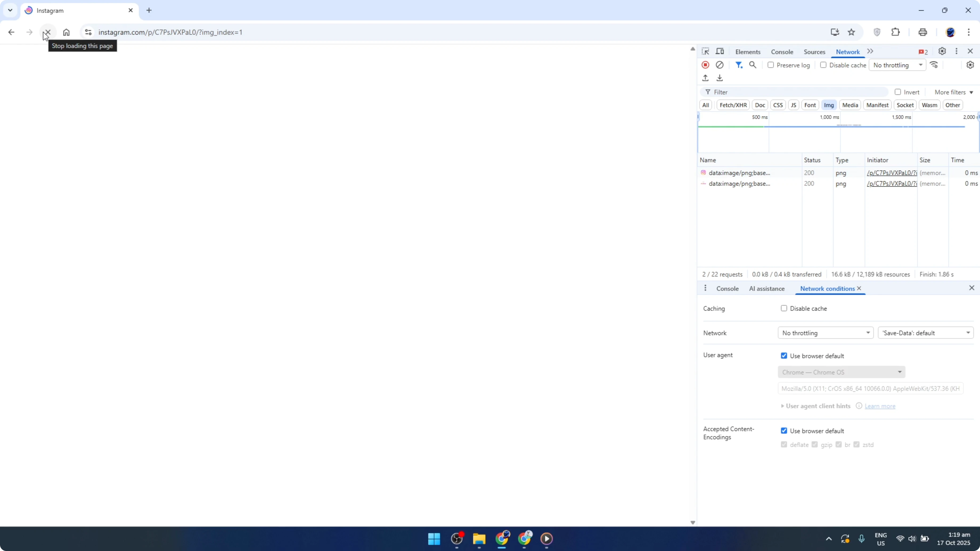Enable the Preserve log checkbox

771,65
